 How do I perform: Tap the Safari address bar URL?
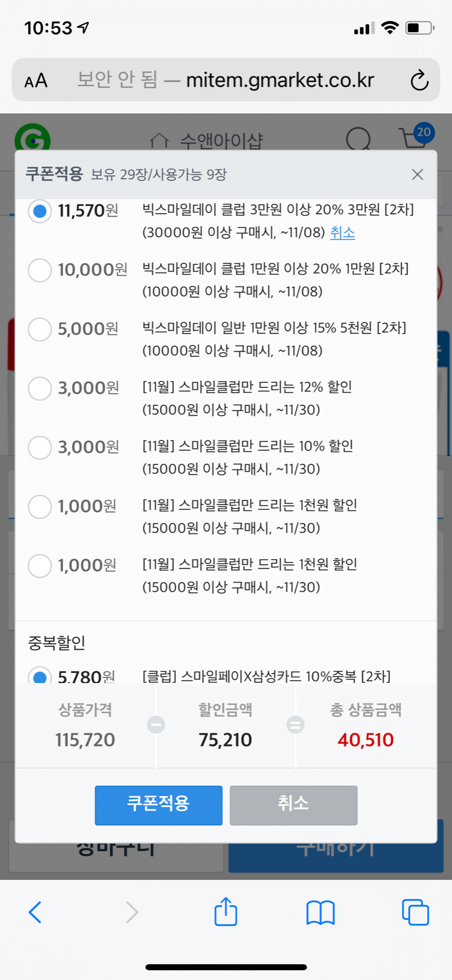coord(280,80)
